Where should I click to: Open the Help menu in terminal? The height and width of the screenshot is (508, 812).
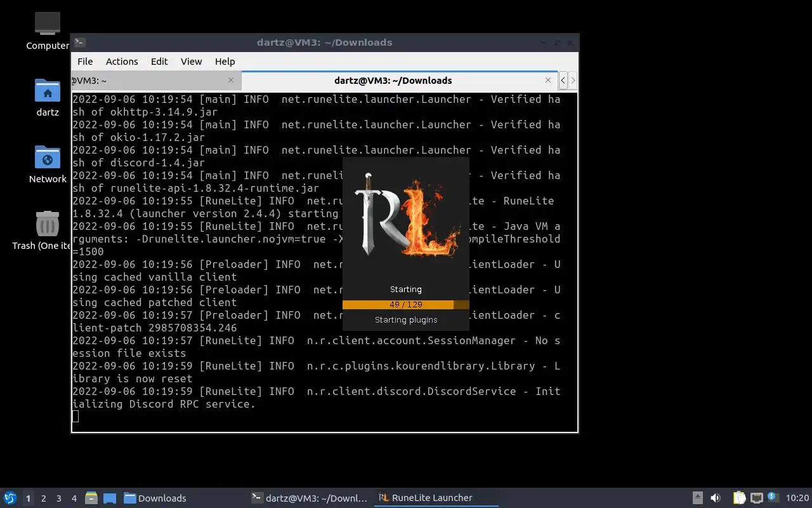225,62
